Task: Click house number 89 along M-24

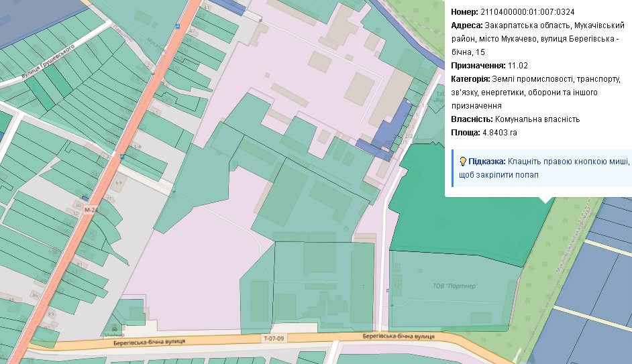Action: tap(51, 314)
